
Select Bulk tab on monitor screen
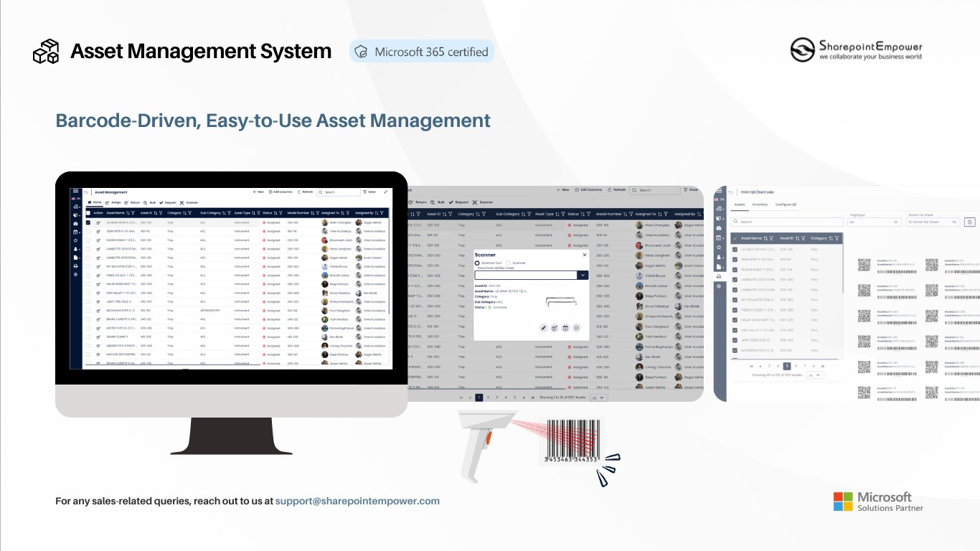(150, 202)
